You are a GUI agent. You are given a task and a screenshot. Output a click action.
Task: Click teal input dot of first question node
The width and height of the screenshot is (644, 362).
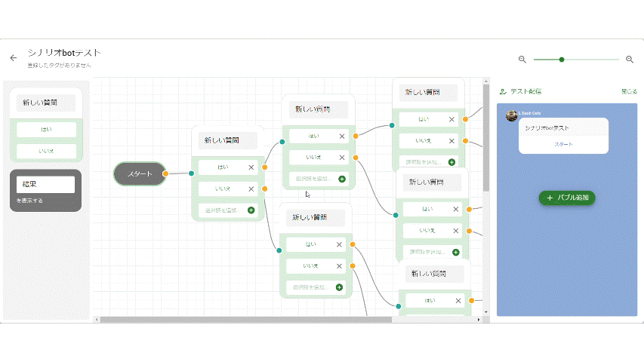click(192, 173)
